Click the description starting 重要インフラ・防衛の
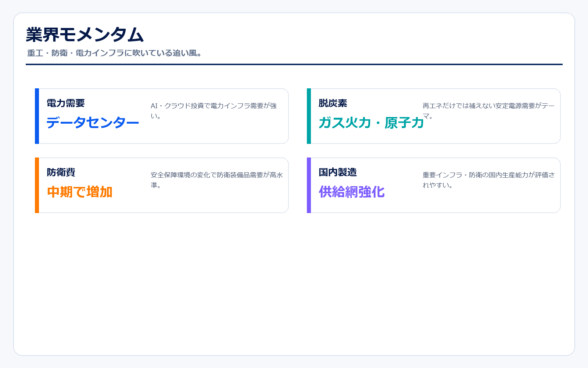This screenshot has height=368, width=588. click(489, 180)
